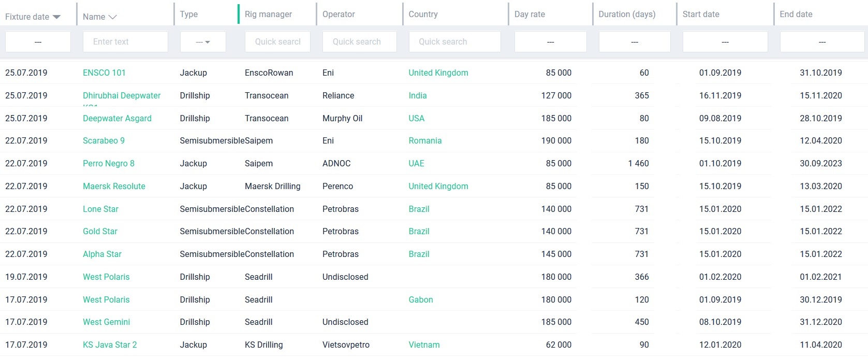
Task: Open the Day rate filter box
Action: pos(550,42)
